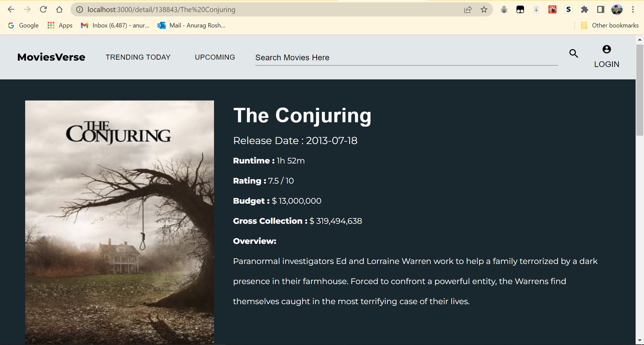Open the Apps bookmark shortcut
Viewport: 644px width, 345px height.
click(x=60, y=25)
